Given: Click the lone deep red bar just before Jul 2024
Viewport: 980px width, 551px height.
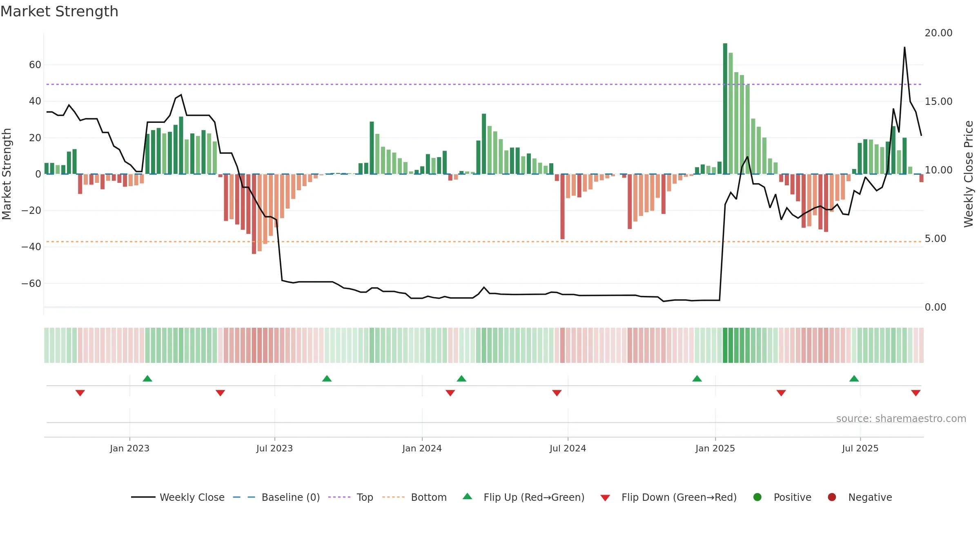Looking at the screenshot, I should (x=562, y=207).
